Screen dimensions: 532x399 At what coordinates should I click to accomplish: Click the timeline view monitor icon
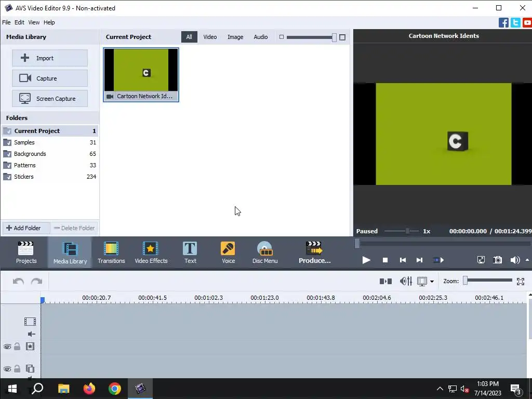tap(422, 281)
